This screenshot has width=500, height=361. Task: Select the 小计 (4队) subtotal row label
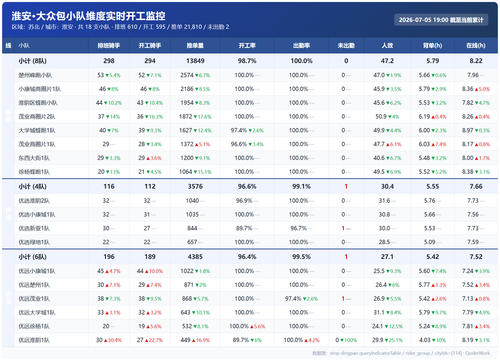pos(32,187)
